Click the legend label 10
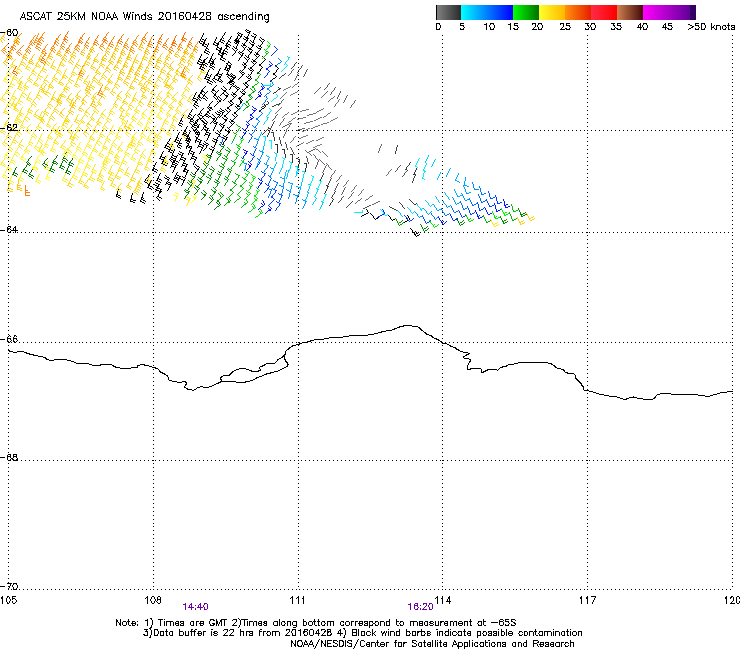Image resolution: width=740 pixels, height=650 pixels. [489, 27]
